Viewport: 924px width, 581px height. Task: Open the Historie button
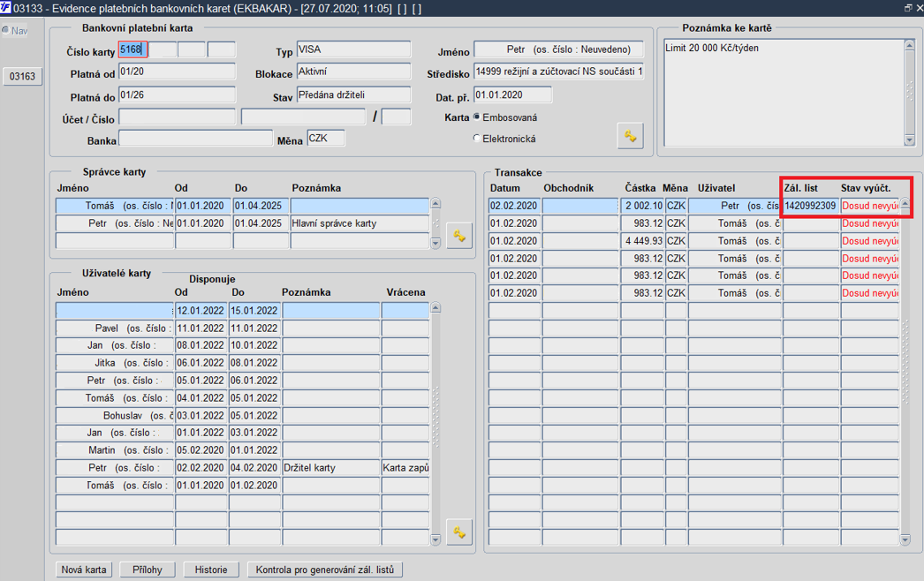(x=211, y=570)
